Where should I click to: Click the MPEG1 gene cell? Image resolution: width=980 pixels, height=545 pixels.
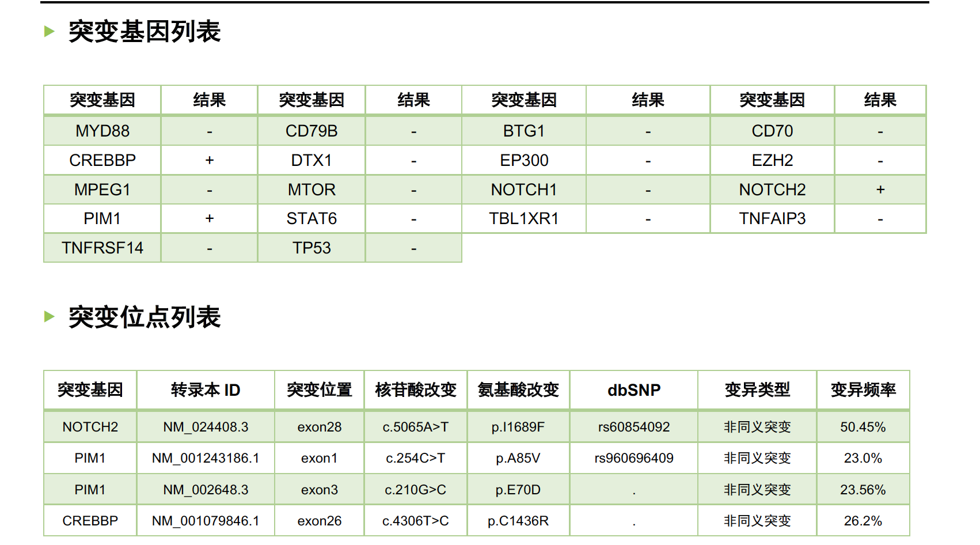tap(102, 190)
